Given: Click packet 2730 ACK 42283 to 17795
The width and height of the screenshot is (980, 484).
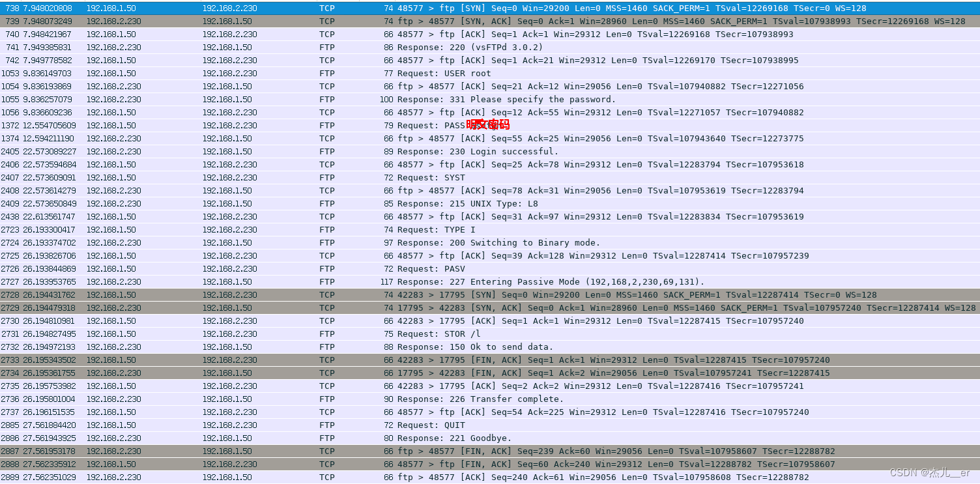Looking at the screenshot, I should coord(490,321).
